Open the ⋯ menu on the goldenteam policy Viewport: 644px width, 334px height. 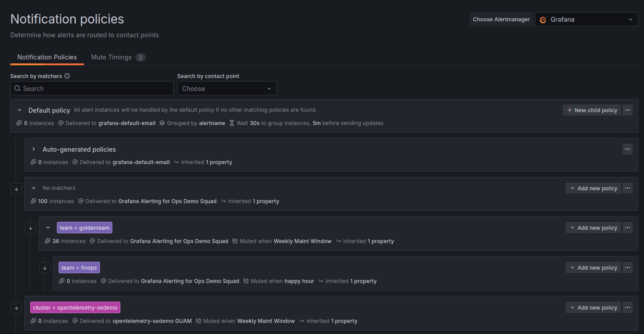[627, 228]
